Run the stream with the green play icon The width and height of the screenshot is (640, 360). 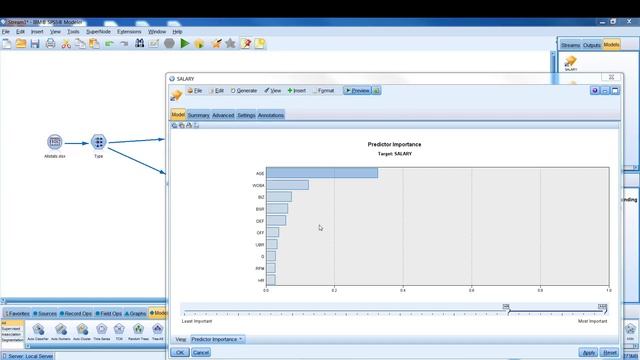pyautogui.click(x=184, y=43)
